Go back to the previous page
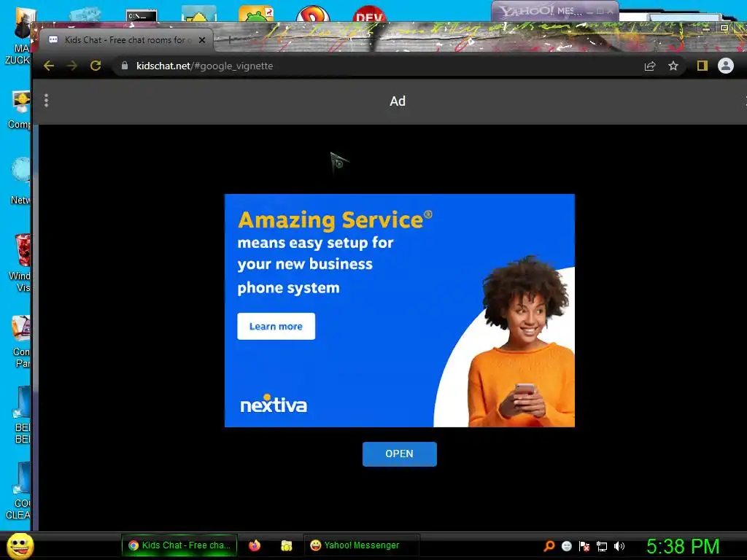The image size is (747, 560). [49, 66]
